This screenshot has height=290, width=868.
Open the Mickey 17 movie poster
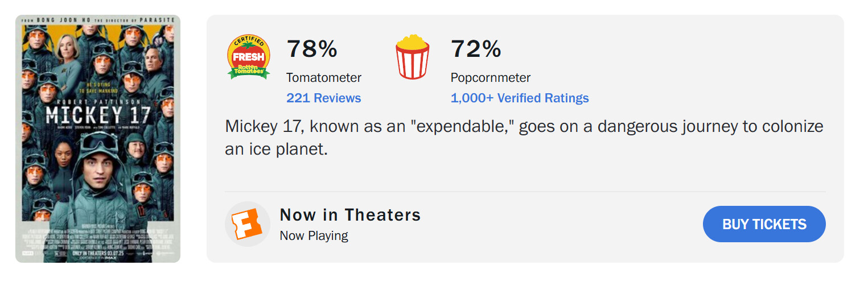tap(98, 139)
